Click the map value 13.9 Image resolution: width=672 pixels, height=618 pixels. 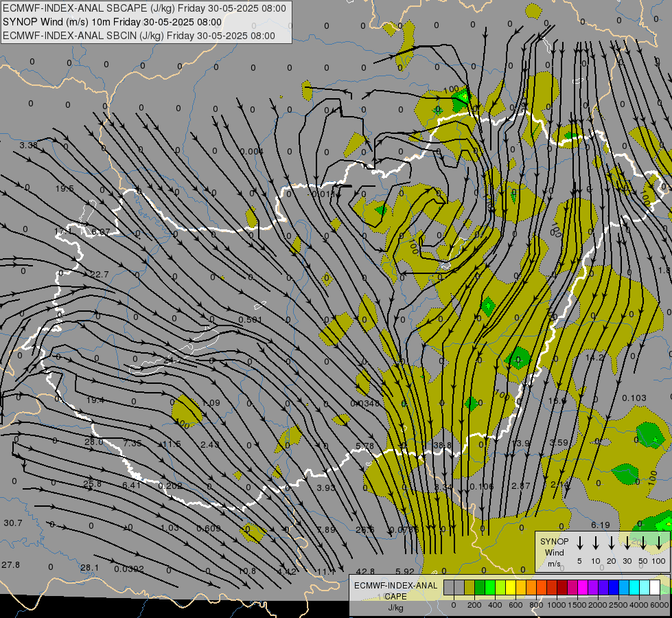(x=521, y=444)
